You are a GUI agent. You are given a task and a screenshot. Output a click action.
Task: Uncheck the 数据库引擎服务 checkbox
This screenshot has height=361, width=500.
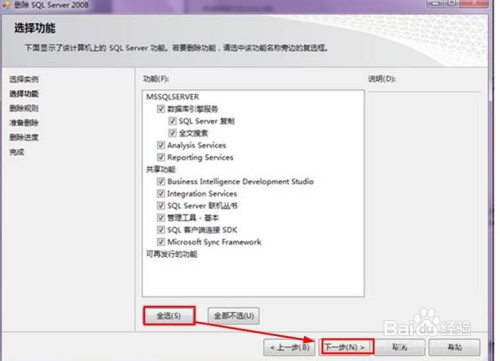[x=161, y=109]
